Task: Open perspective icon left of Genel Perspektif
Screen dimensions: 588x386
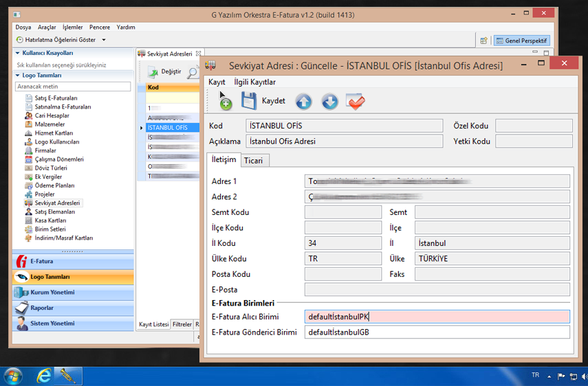Action: tap(483, 41)
